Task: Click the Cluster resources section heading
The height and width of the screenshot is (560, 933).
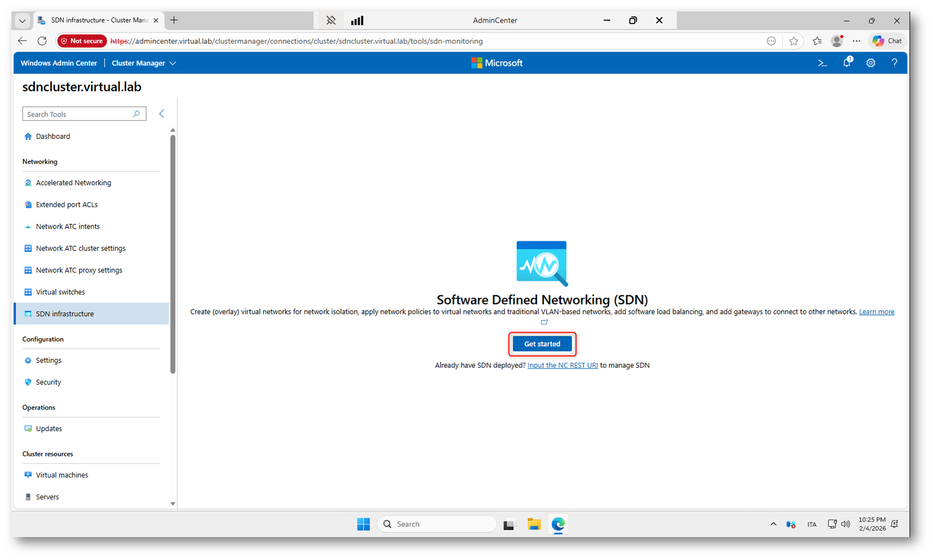Action: 47,454
